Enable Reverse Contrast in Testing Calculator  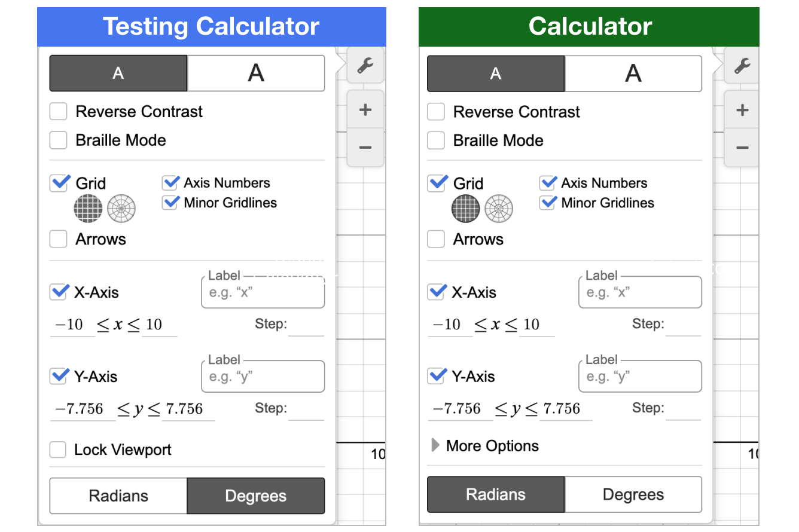point(59,112)
